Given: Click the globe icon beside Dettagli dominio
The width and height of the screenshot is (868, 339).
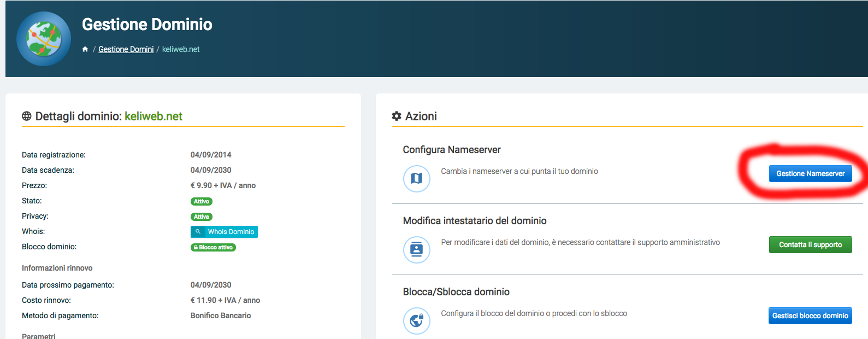Looking at the screenshot, I should 27,116.
